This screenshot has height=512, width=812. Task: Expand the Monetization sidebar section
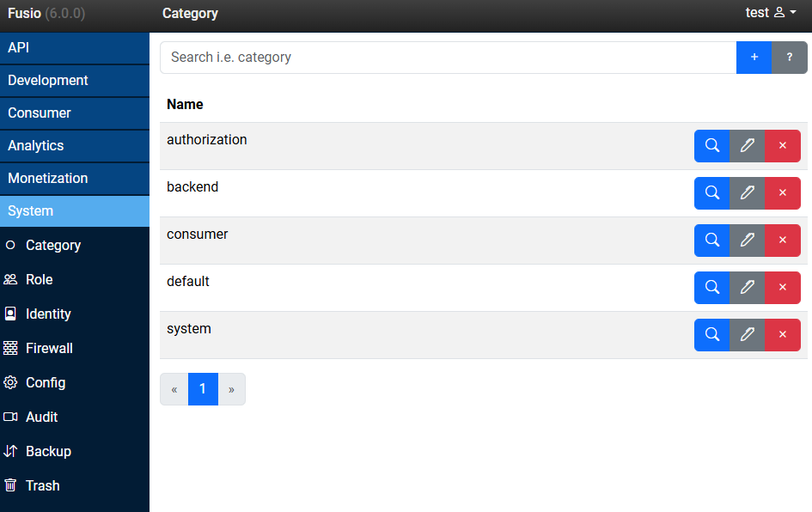pyautogui.click(x=75, y=179)
